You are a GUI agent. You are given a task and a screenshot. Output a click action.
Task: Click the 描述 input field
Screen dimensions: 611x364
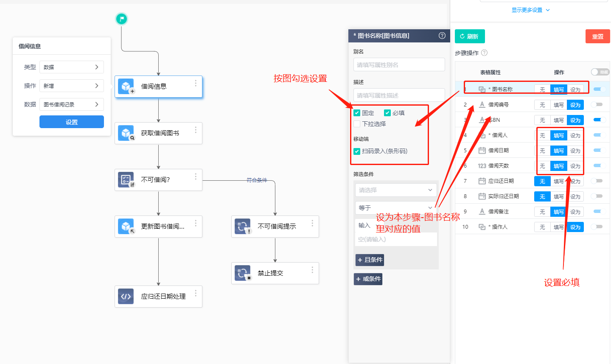click(399, 95)
